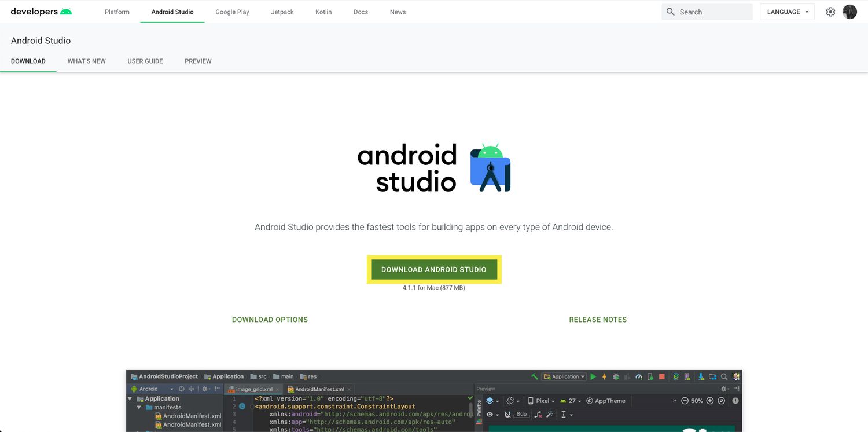Click the Infer Constraints magic wand

[549, 415]
